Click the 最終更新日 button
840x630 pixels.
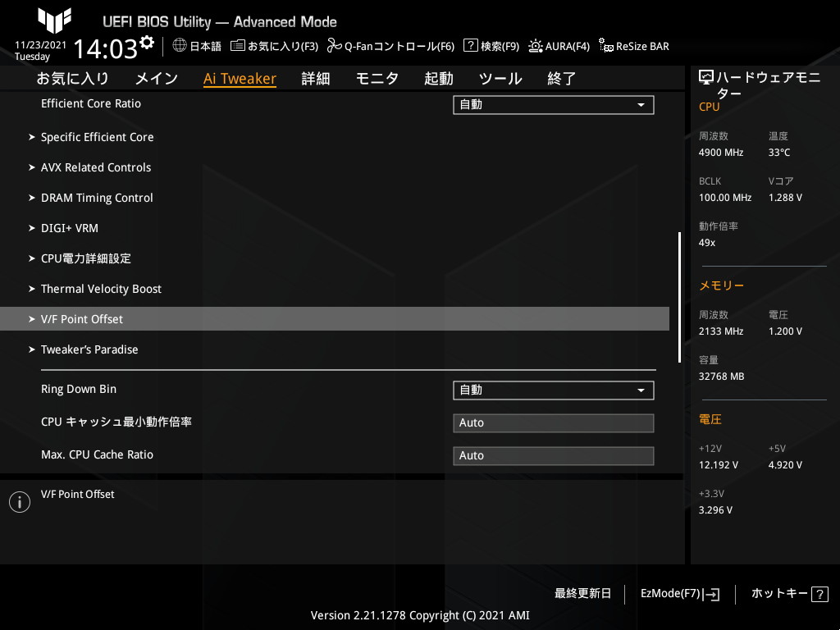click(x=582, y=594)
